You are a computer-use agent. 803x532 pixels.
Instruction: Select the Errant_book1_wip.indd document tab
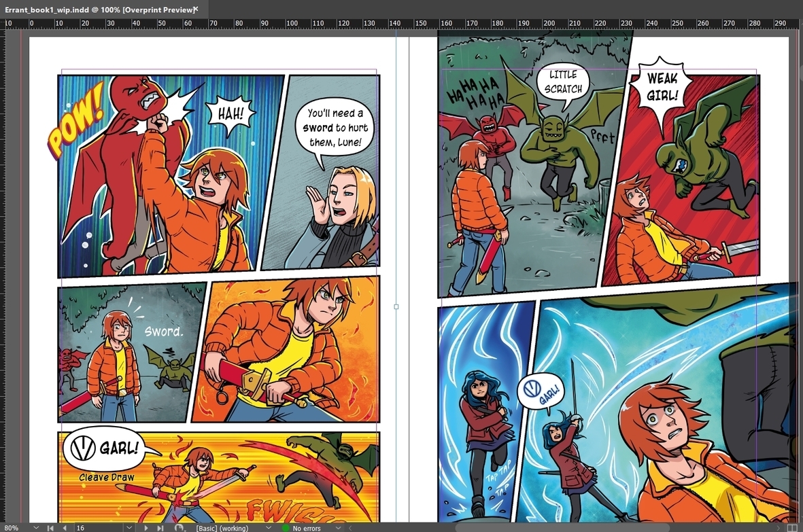click(95, 9)
